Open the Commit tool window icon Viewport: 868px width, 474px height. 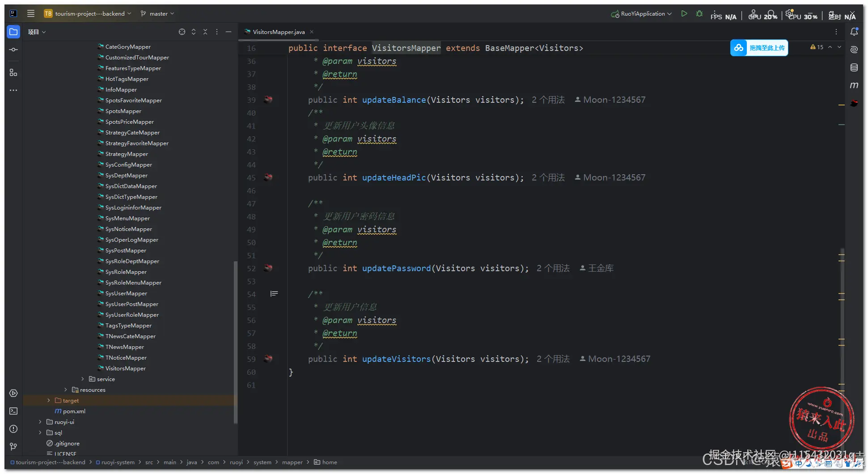(x=13, y=50)
